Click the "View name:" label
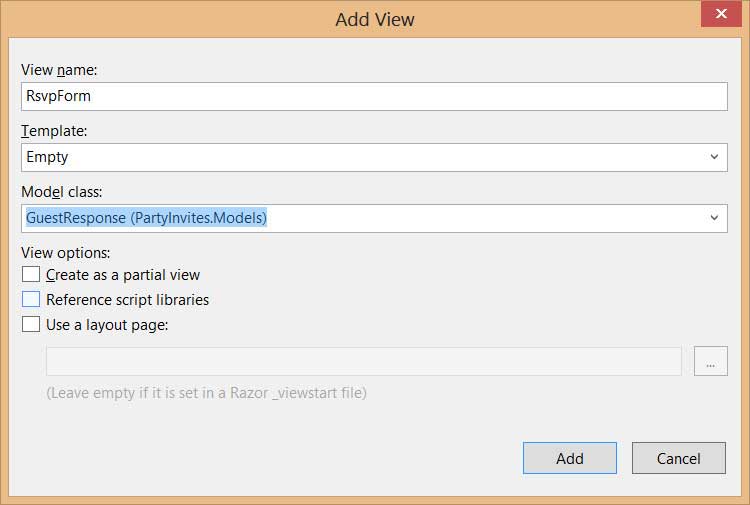This screenshot has width=750, height=505. [59, 70]
